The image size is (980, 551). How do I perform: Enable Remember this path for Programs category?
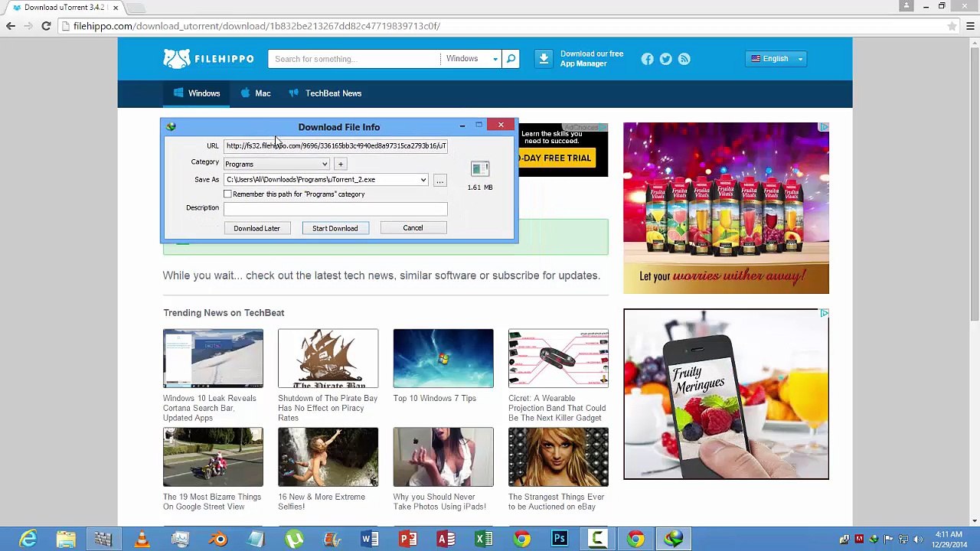(227, 194)
